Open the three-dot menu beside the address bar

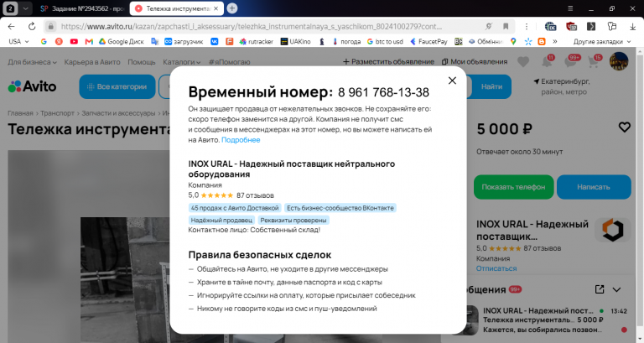[x=527, y=27]
